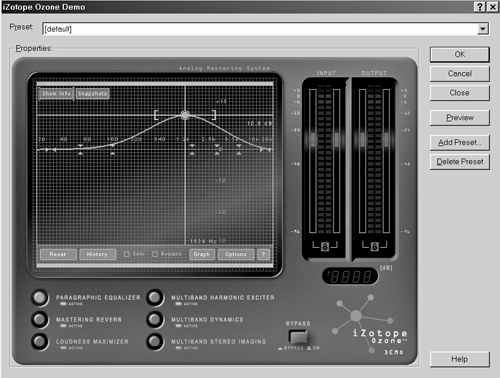This screenshot has width=500, height=378.
Task: Select the Multiband Harmonic Exciter module button
Action: point(155,297)
